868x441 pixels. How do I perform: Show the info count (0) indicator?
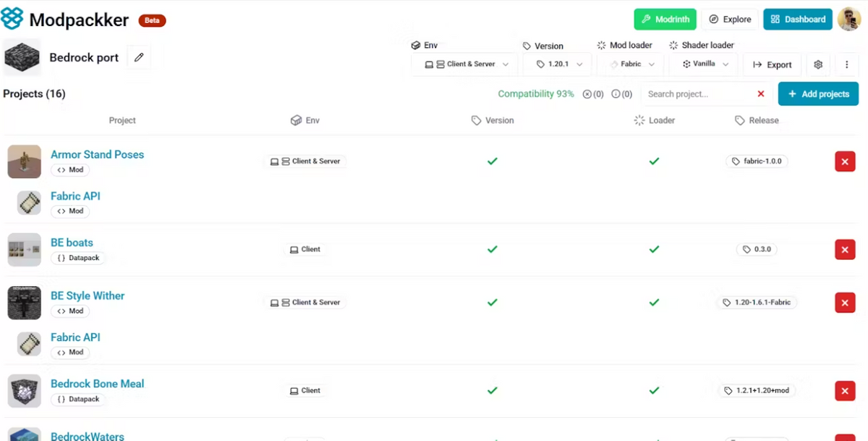pyautogui.click(x=621, y=94)
